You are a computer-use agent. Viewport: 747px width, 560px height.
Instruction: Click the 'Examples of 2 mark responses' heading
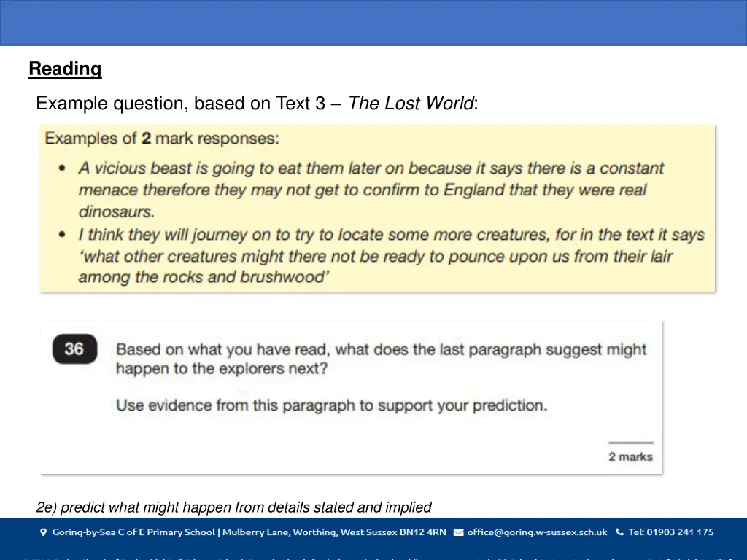coord(162,138)
